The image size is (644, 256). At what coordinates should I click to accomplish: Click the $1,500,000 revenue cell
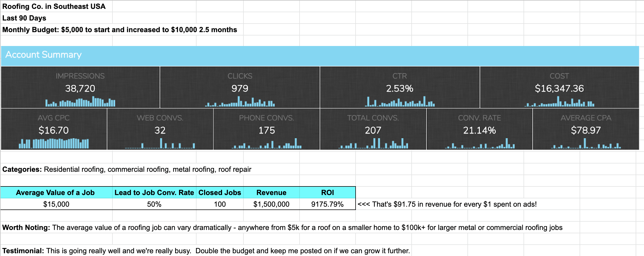pos(271,204)
